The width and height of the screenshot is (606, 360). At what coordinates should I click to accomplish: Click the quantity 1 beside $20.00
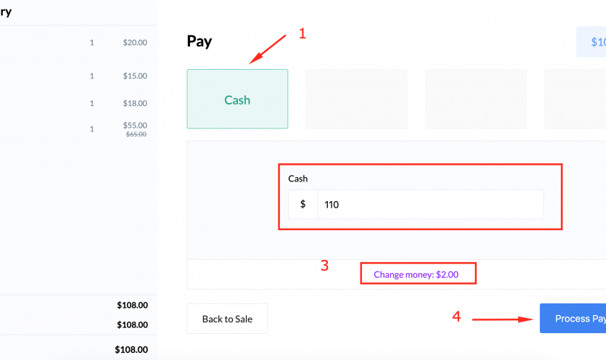[x=92, y=43]
